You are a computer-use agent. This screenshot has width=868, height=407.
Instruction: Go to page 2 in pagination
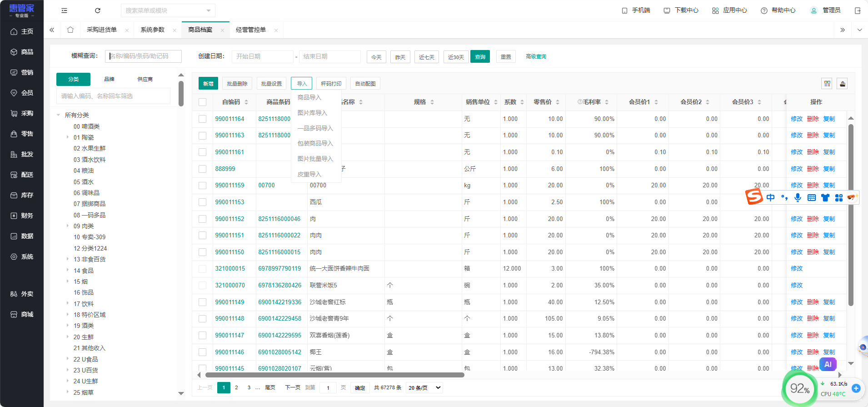[x=236, y=388]
